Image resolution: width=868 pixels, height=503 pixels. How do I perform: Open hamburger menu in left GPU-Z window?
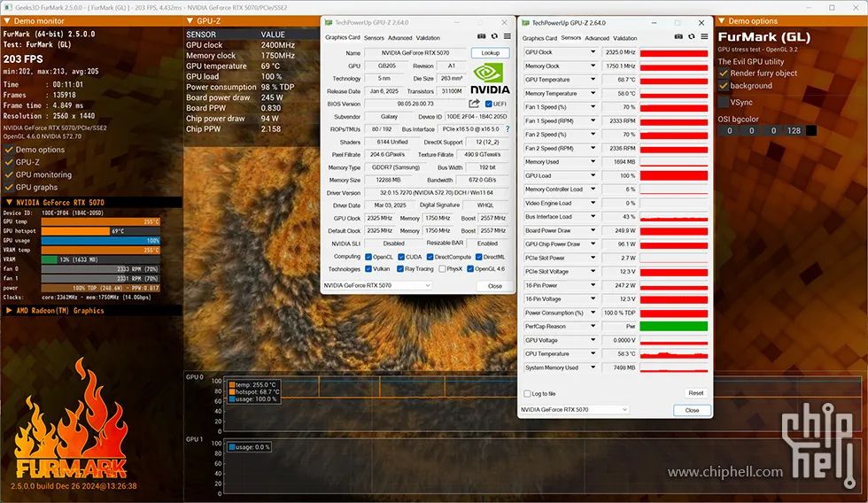pyautogui.click(x=507, y=36)
